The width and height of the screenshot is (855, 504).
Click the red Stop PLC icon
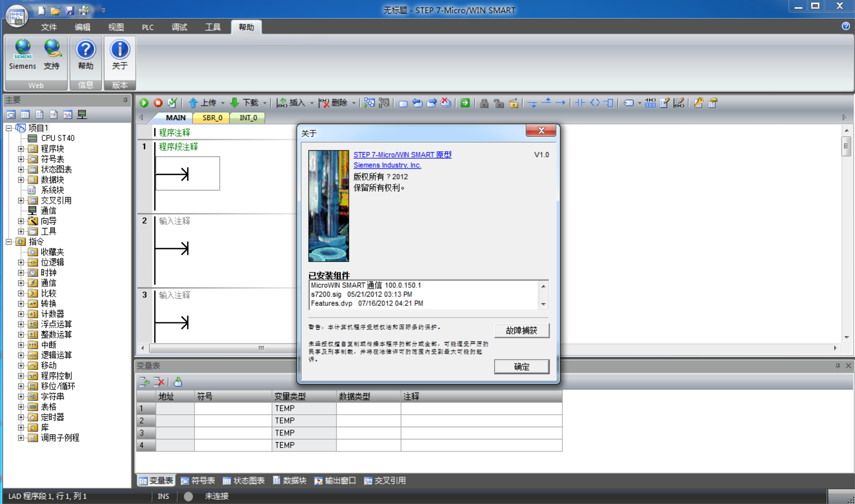158,103
